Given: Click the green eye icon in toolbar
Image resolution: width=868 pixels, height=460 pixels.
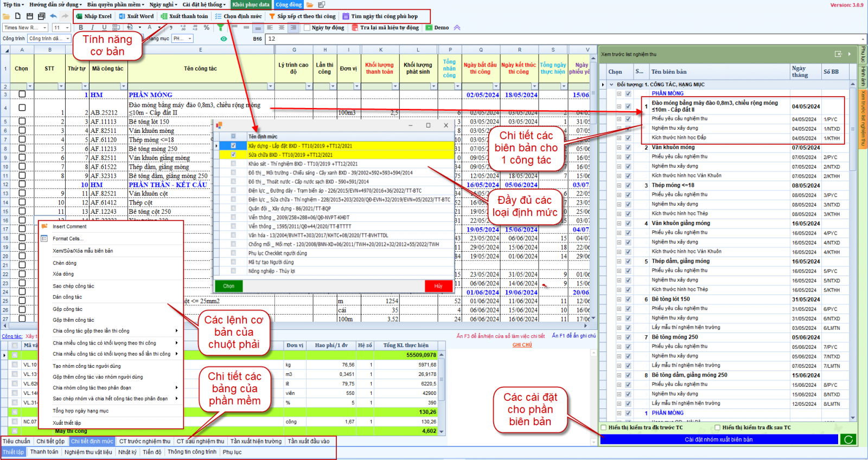Looking at the screenshot, I should [224, 39].
